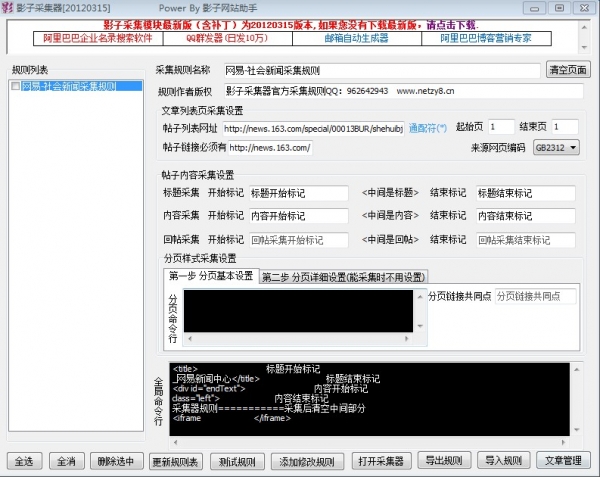Click 全局命令行 horizontal scroll left arrow
The width and height of the screenshot is (600, 477).
point(175,443)
